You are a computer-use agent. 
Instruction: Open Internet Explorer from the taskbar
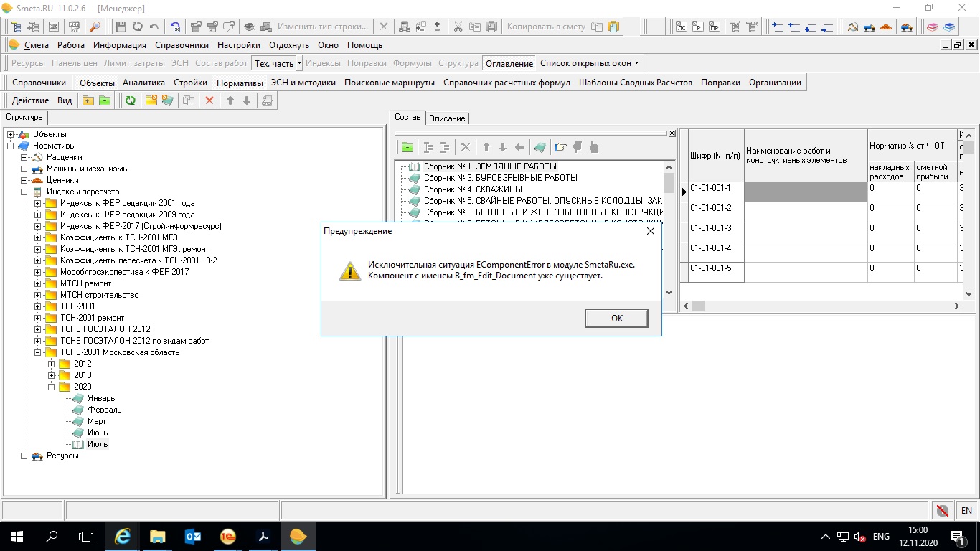coord(123,536)
